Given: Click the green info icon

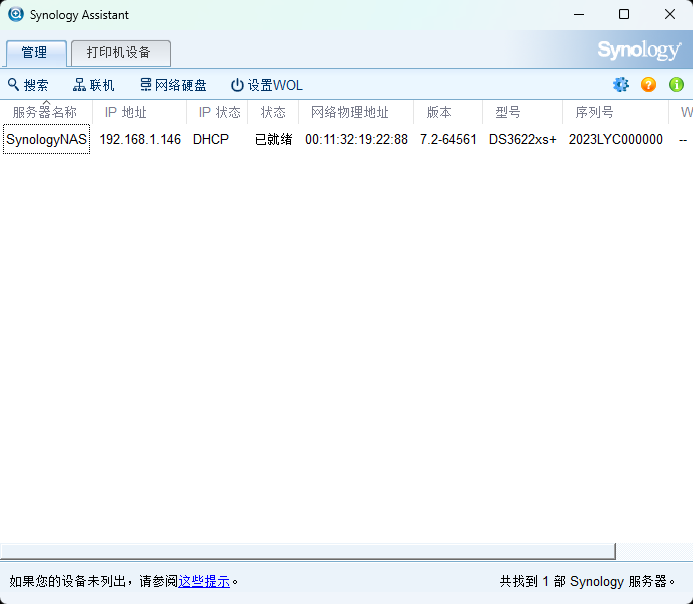Looking at the screenshot, I should pyautogui.click(x=676, y=85).
